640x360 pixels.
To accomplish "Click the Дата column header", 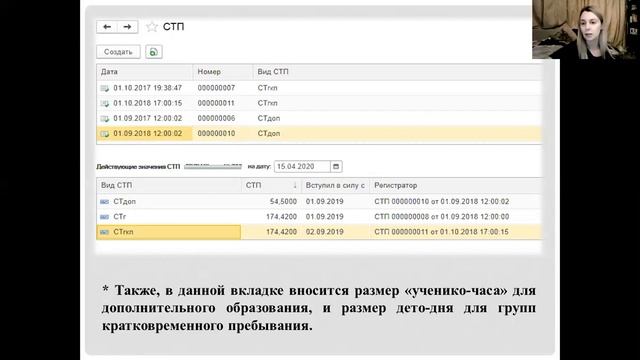I will coord(144,72).
